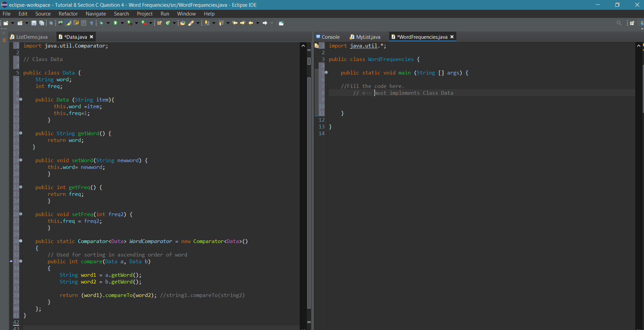This screenshot has width=644, height=330.
Task: Save the current file with the Save icon
Action: click(x=33, y=23)
